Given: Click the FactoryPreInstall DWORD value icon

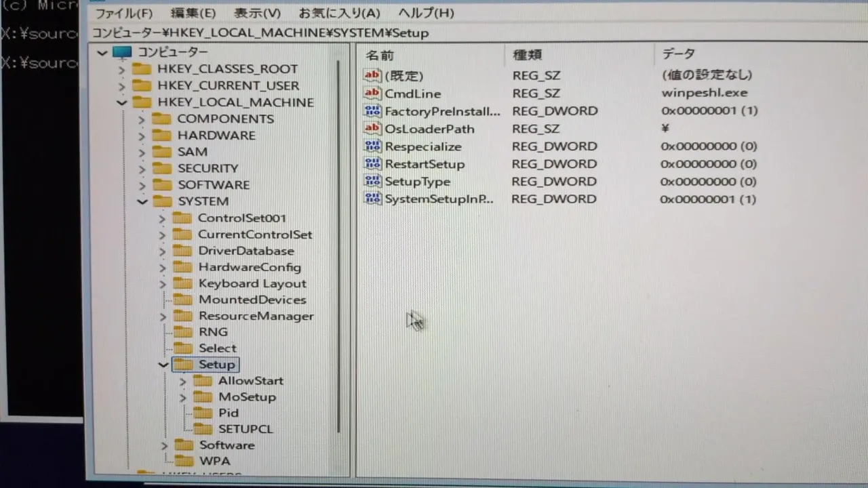Looking at the screenshot, I should point(373,111).
